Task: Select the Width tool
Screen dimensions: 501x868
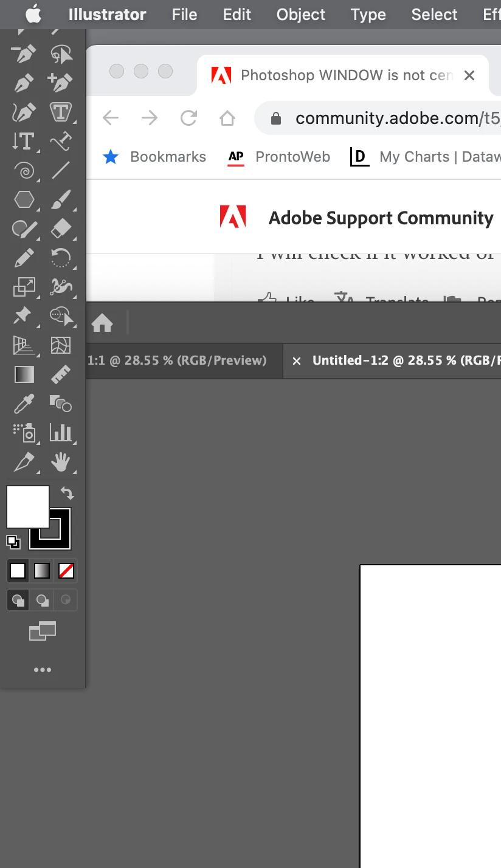Action: [x=60, y=286]
